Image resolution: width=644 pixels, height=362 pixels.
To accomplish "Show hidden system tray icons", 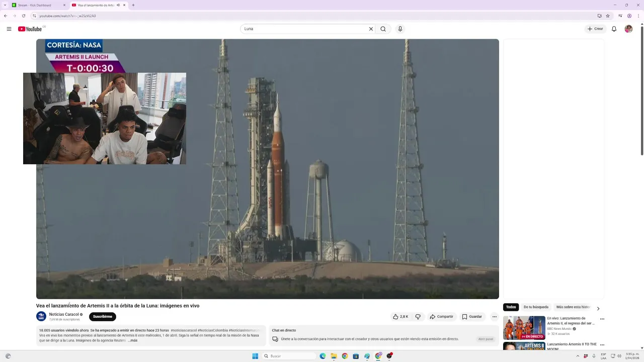I will point(578,356).
